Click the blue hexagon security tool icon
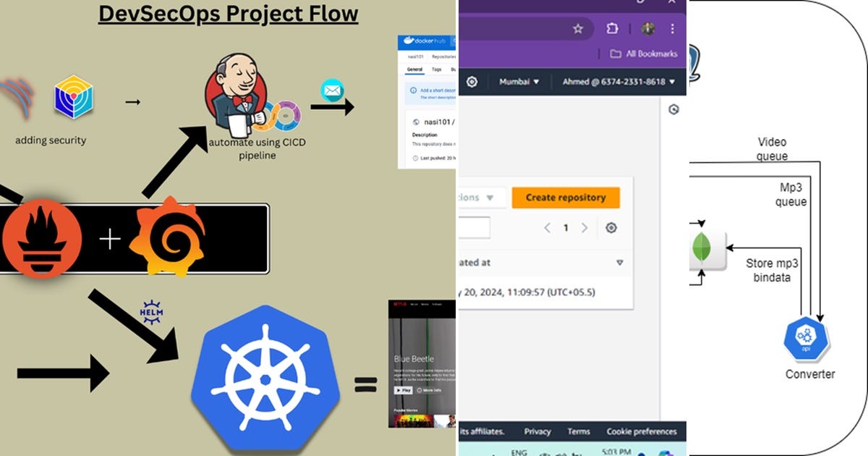The image size is (868, 456). [x=74, y=99]
